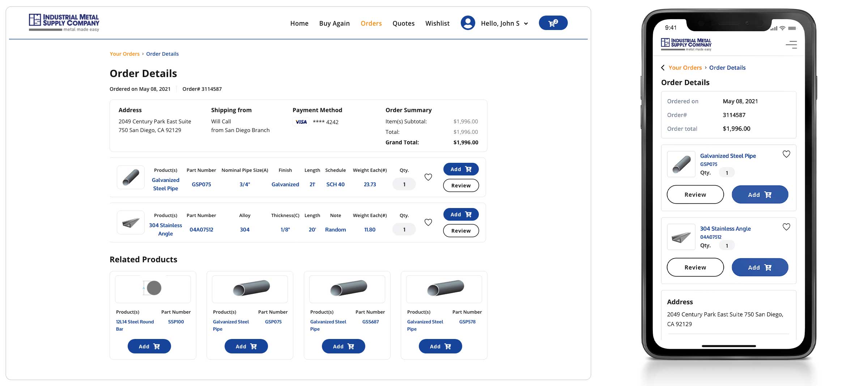
Task: Open the hamburger menu on the mobile screen
Action: pyautogui.click(x=791, y=44)
